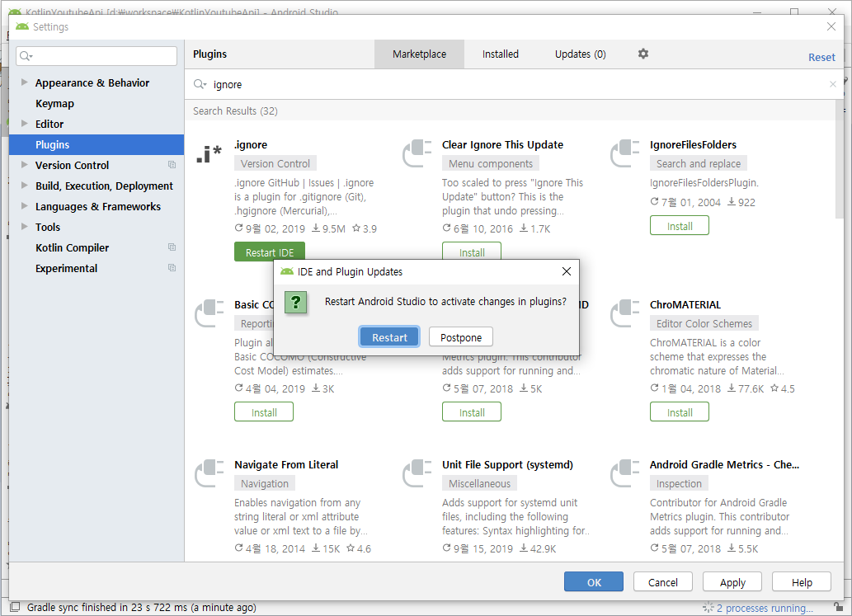
Task: Select Kotlin Compiler settings
Action: [x=72, y=247]
